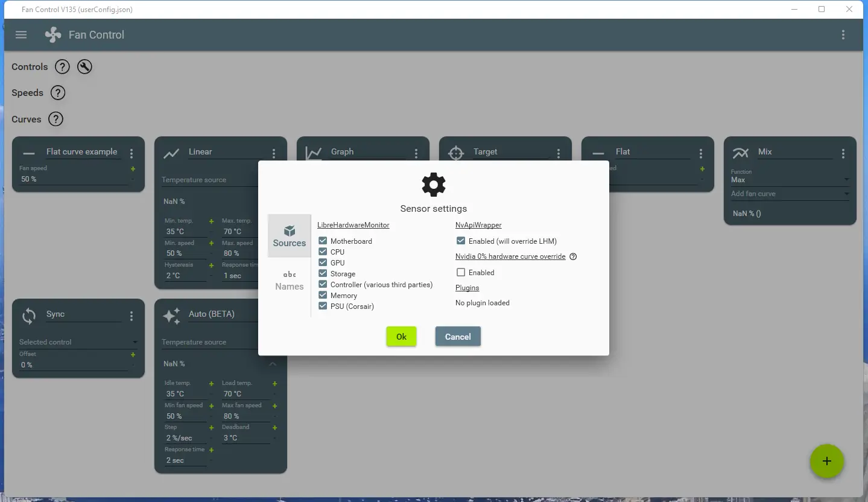Click the wrench icon beside Controls
This screenshot has height=502, width=868.
tap(84, 66)
